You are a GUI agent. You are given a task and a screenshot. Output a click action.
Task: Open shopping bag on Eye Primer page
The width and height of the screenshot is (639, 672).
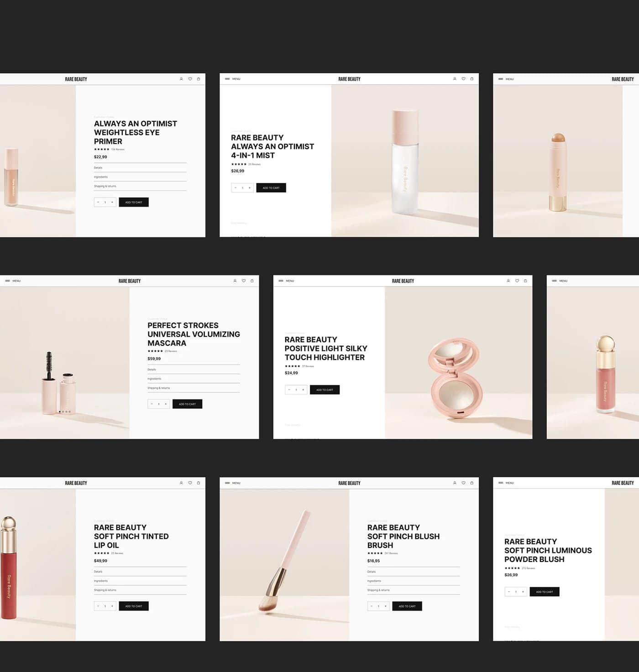(x=199, y=79)
